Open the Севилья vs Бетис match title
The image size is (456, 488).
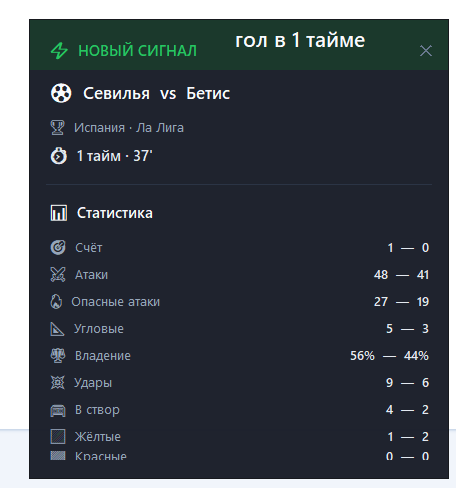[x=157, y=93]
